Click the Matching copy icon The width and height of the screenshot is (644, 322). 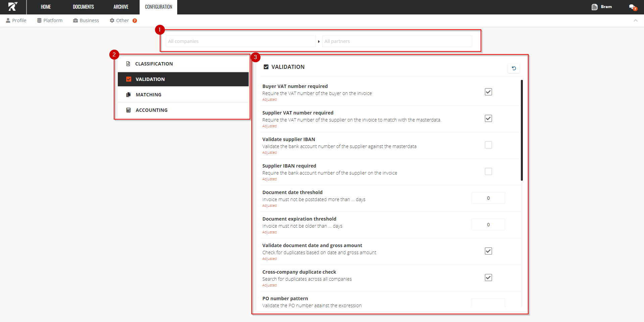pos(128,95)
